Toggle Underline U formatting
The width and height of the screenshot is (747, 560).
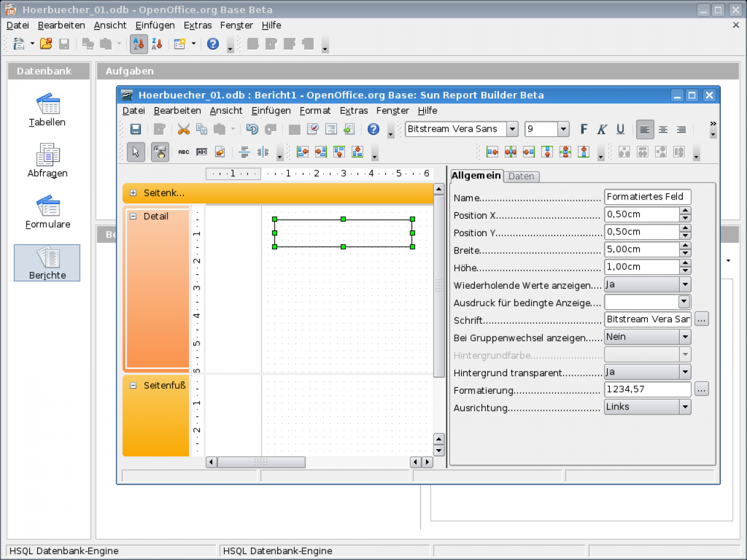(x=620, y=129)
